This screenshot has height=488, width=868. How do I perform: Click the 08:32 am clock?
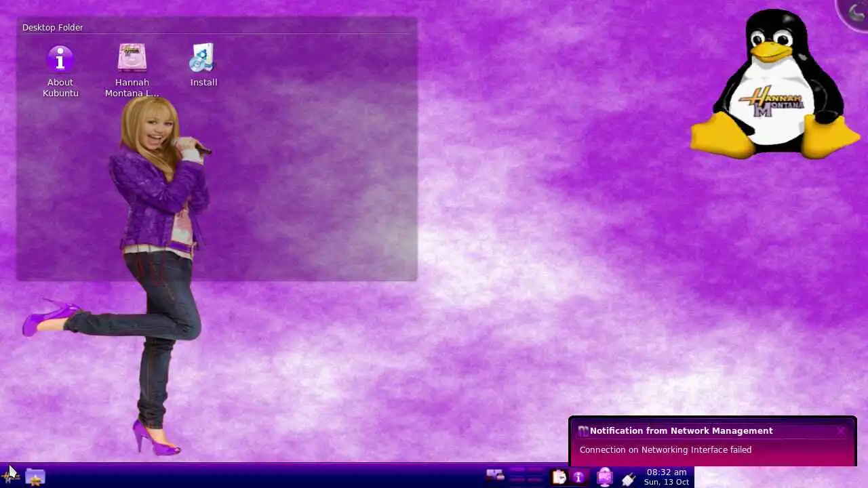coord(667,472)
